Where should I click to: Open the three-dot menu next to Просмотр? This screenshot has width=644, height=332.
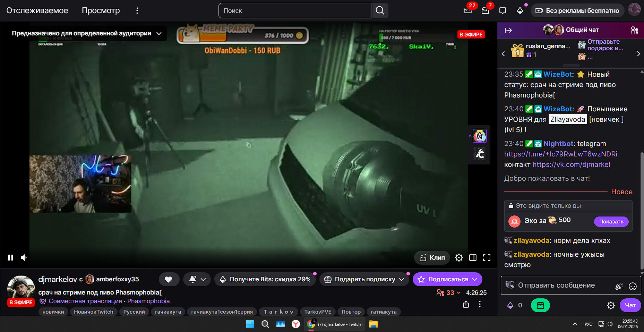(137, 10)
